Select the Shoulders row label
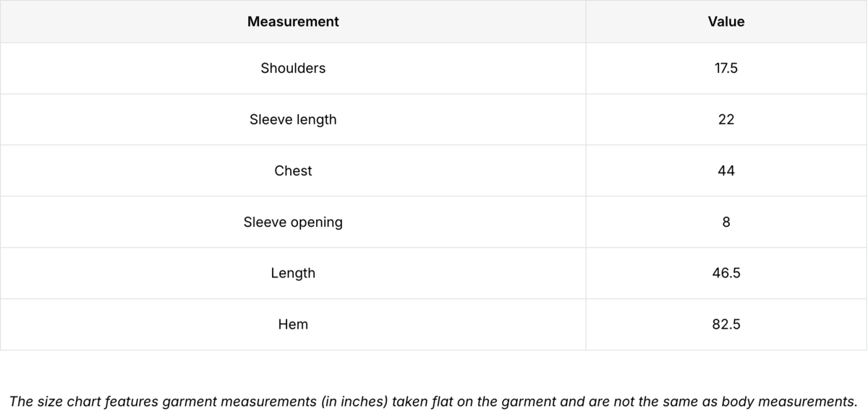This screenshot has width=868, height=414. point(293,68)
